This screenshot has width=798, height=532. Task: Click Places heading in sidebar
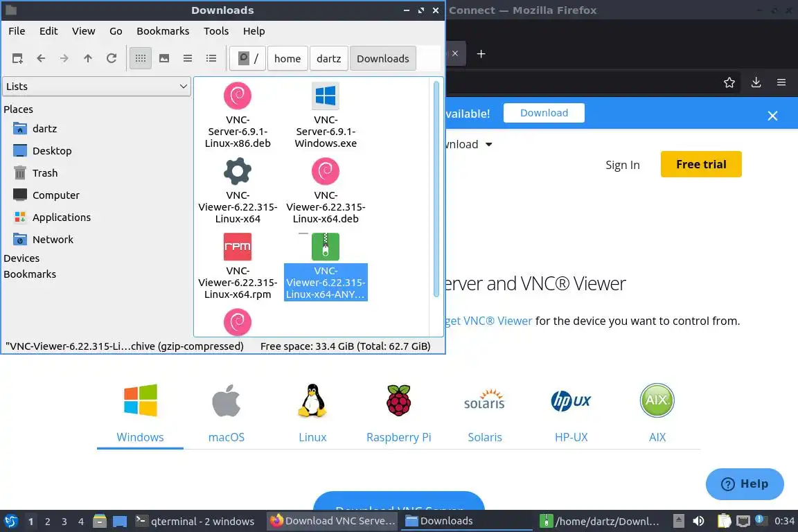[x=18, y=109]
